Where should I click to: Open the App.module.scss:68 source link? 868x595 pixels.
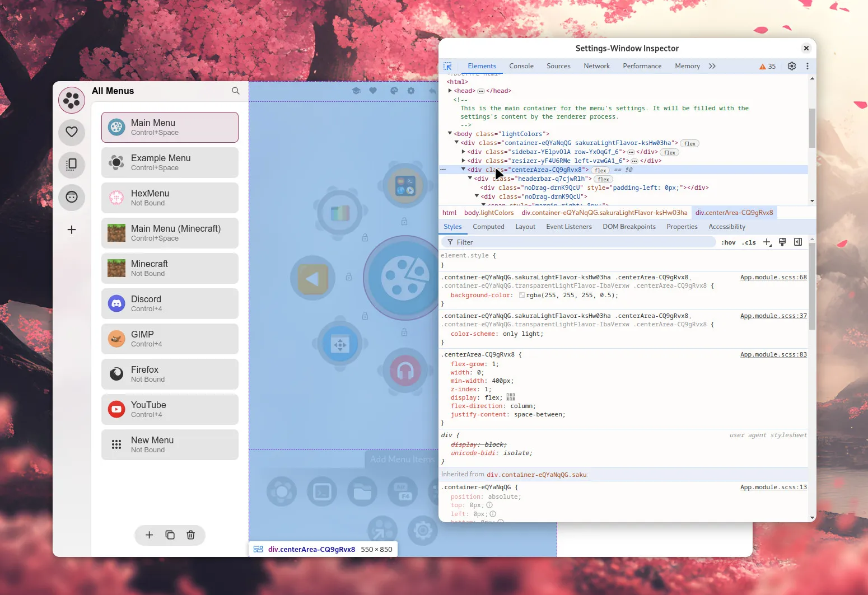coord(773,278)
